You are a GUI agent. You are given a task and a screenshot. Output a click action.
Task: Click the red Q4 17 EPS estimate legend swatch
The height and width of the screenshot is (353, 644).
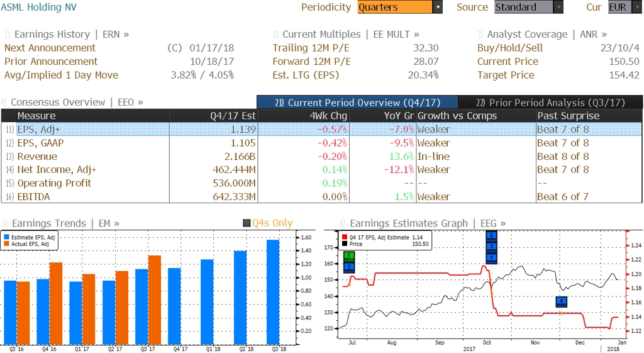[345, 237]
